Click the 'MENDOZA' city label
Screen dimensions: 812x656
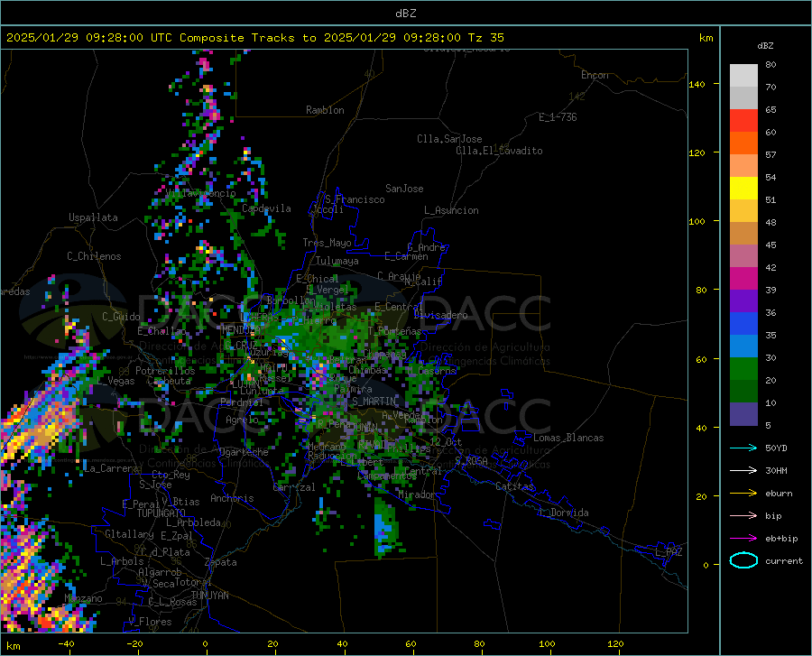coord(240,328)
